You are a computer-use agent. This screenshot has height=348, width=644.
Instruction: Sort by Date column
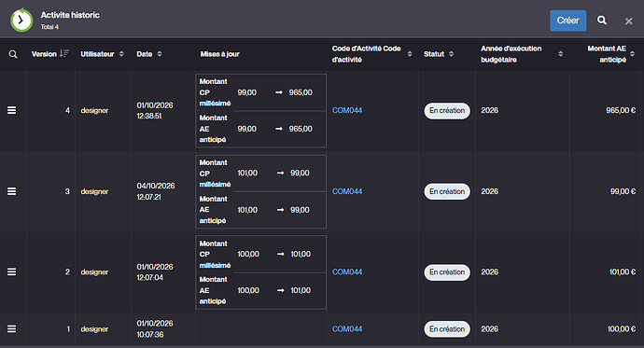(x=160, y=54)
